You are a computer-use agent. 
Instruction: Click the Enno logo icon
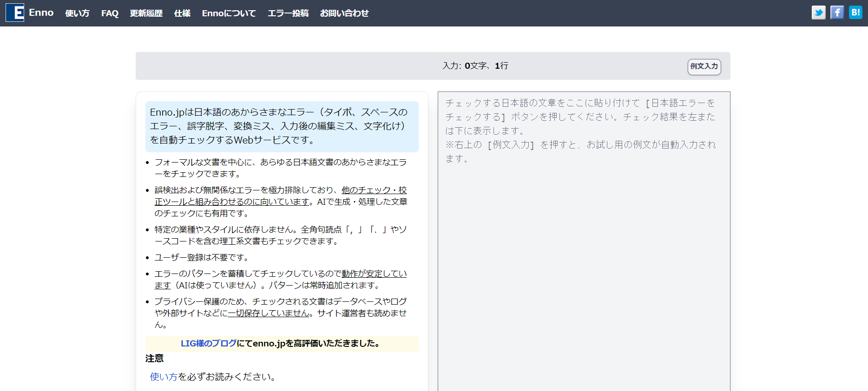(x=15, y=13)
